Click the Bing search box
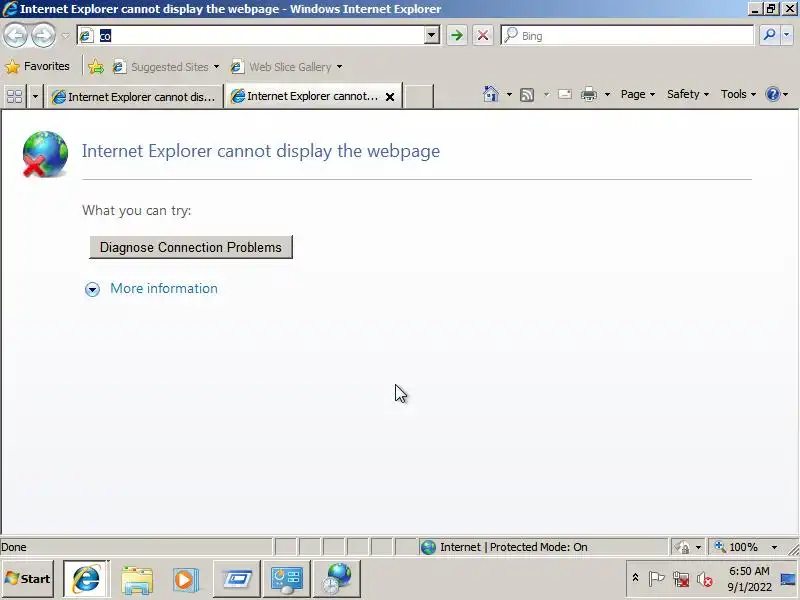Viewport: 800px width, 600px height. (x=627, y=35)
